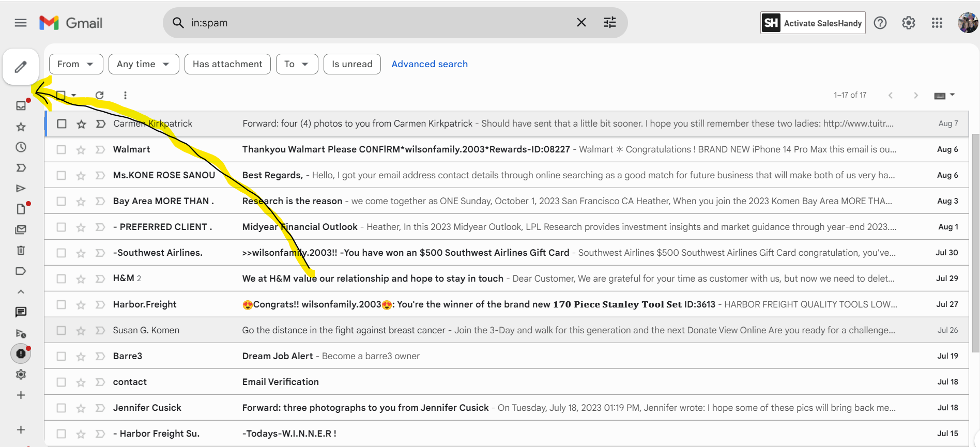The image size is (980, 447).
Task: Open the -Todays-W.I.N.N.E.R ! email
Action: click(507, 434)
